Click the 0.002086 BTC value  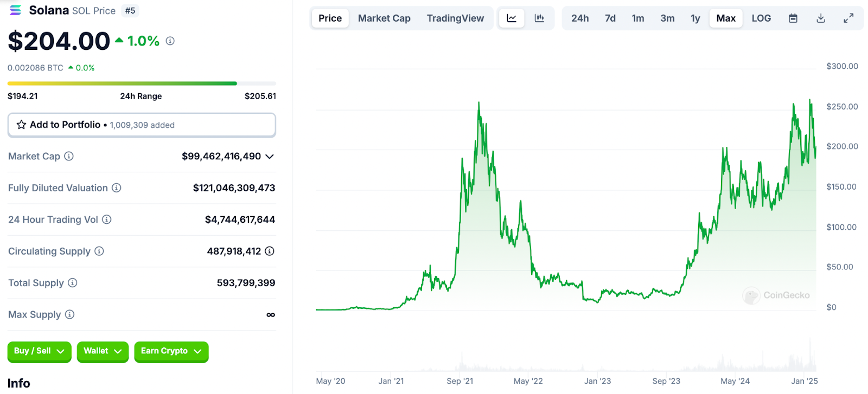(35, 68)
